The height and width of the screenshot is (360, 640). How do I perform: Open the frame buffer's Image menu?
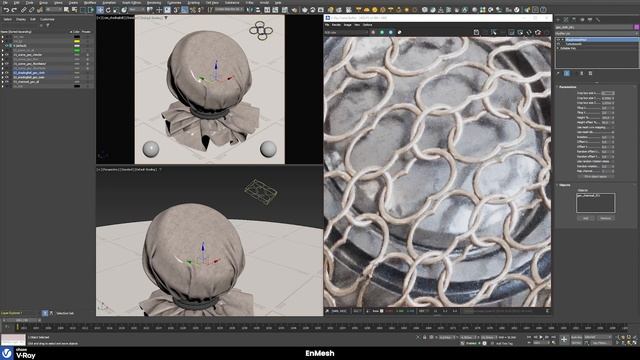pyautogui.click(x=347, y=25)
